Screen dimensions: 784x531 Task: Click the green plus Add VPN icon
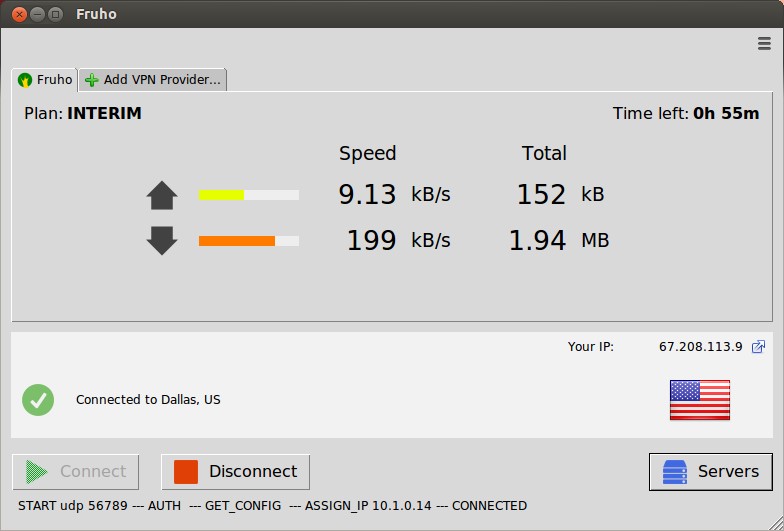pyautogui.click(x=92, y=80)
